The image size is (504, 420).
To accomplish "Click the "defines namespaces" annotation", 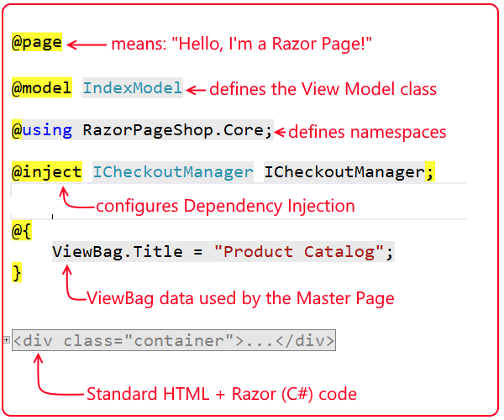I will point(367,132).
